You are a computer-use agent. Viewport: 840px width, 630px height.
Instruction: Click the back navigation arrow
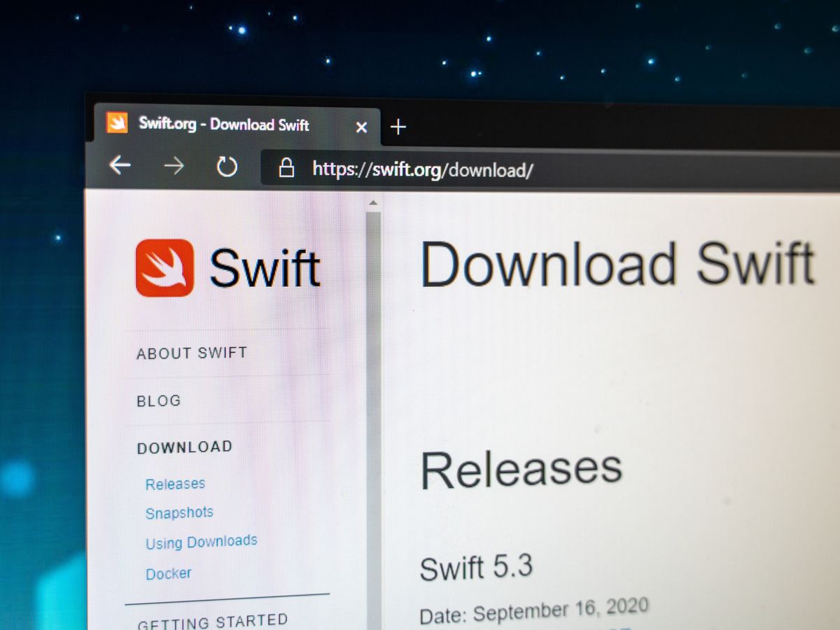(120, 165)
